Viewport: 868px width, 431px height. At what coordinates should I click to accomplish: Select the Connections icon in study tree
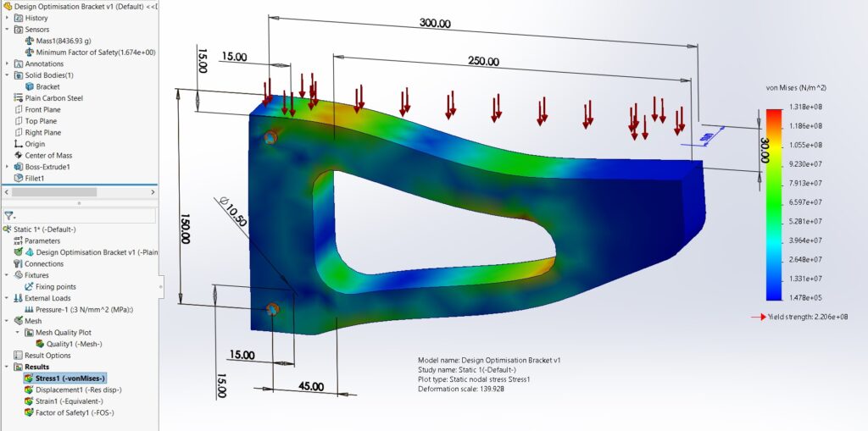[x=18, y=263]
